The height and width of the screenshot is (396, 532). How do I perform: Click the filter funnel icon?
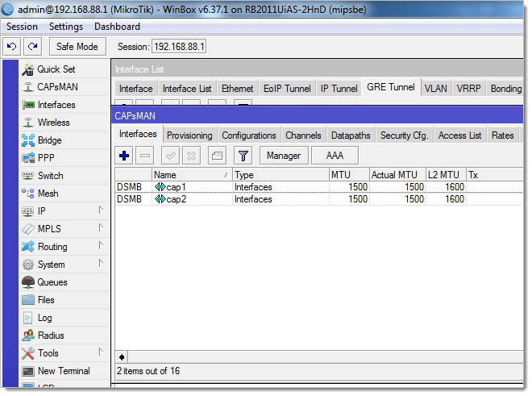click(x=243, y=156)
